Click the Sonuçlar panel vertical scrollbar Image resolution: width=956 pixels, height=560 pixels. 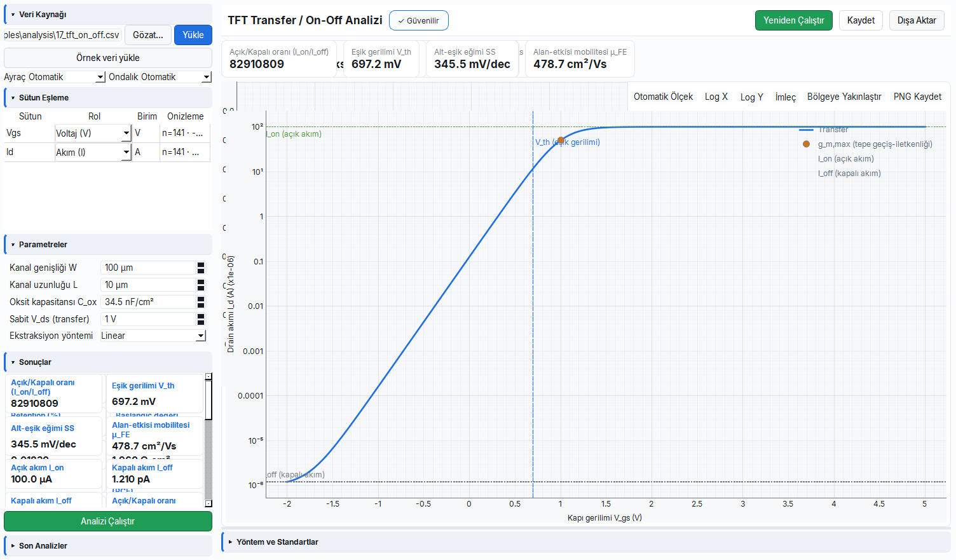208,440
